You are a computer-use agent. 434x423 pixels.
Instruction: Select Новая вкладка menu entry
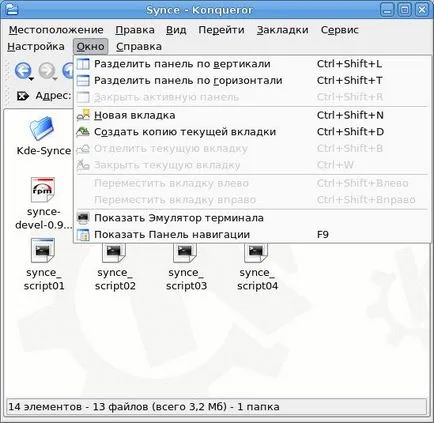252,115
